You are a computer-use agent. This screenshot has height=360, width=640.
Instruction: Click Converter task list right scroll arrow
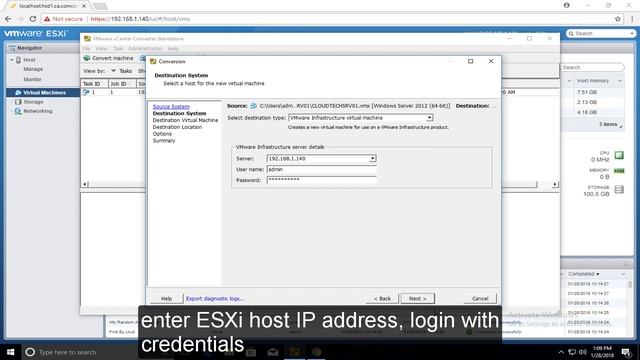[x=554, y=184]
